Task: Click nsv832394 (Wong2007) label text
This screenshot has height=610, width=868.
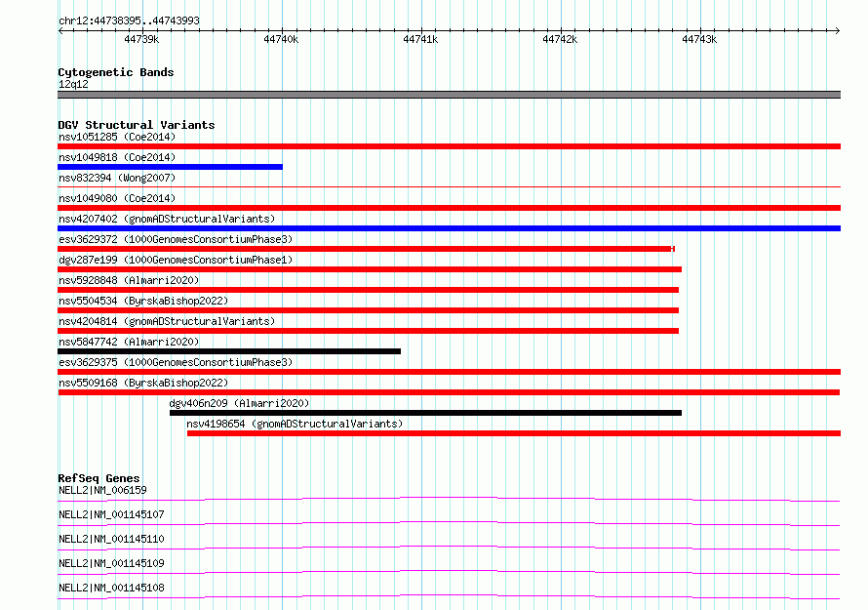Action: (x=117, y=178)
